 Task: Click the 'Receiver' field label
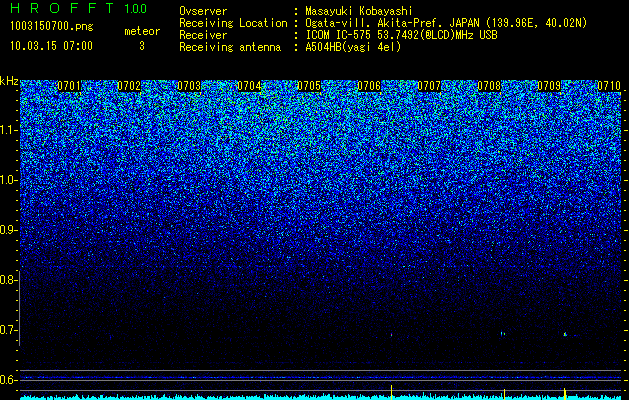point(203,35)
